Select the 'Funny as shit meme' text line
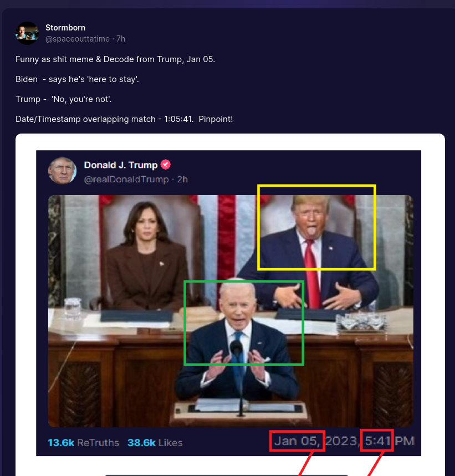 (115, 59)
